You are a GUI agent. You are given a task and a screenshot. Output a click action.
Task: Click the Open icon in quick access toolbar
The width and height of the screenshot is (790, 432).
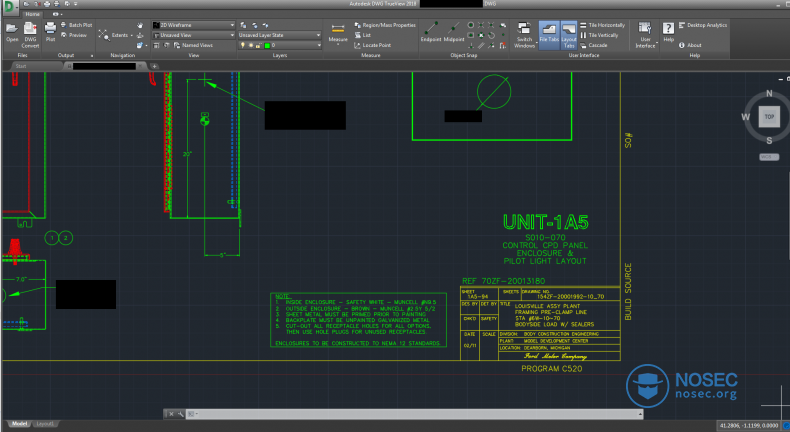click(26, 4)
